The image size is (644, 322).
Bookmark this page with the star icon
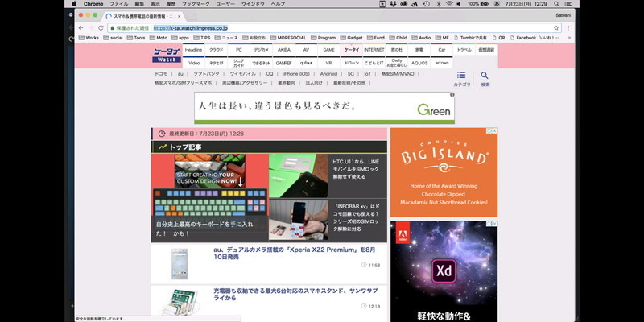[x=556, y=28]
